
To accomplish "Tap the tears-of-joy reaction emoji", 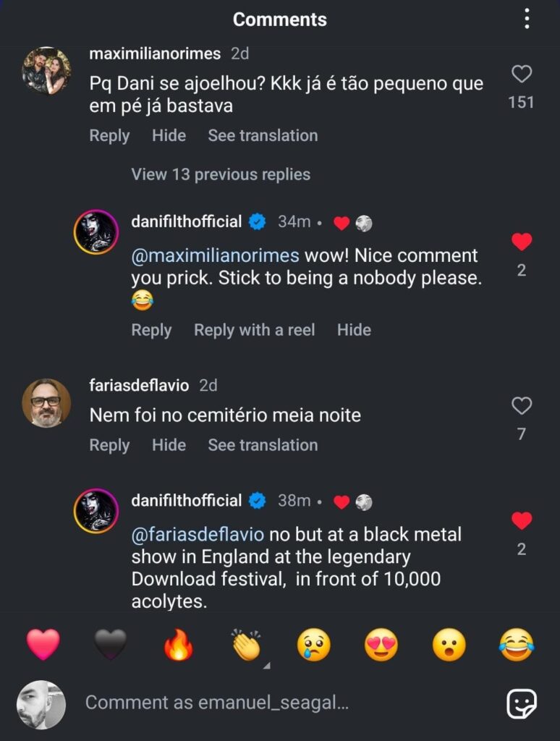I will tap(517, 644).
